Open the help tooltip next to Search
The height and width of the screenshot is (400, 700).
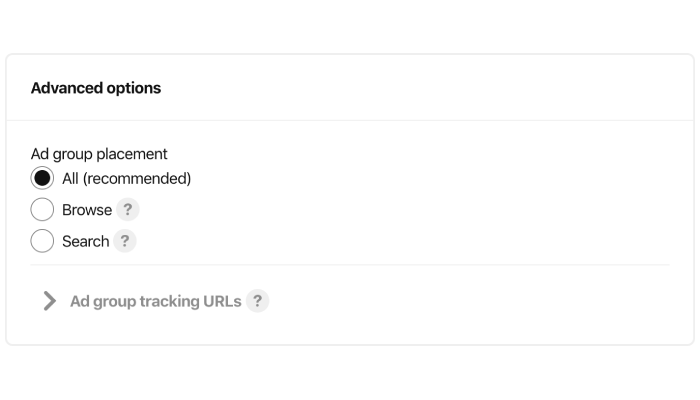(x=125, y=241)
